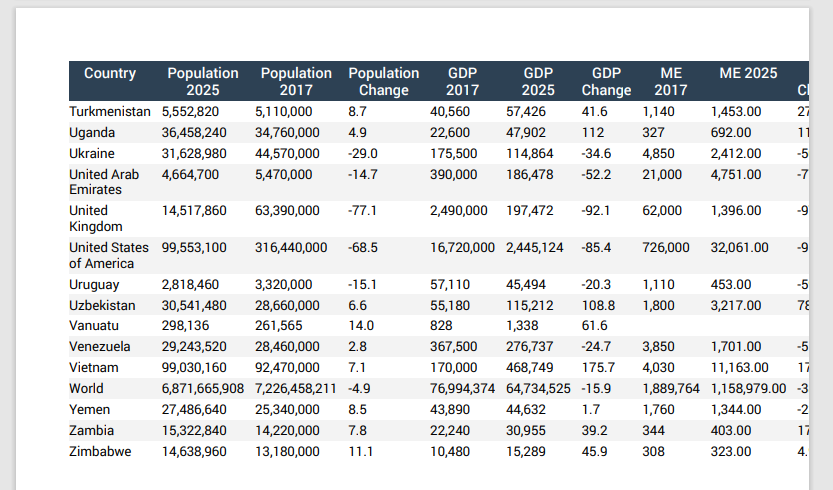Click Vietnam GDP change 175.7

598,368
